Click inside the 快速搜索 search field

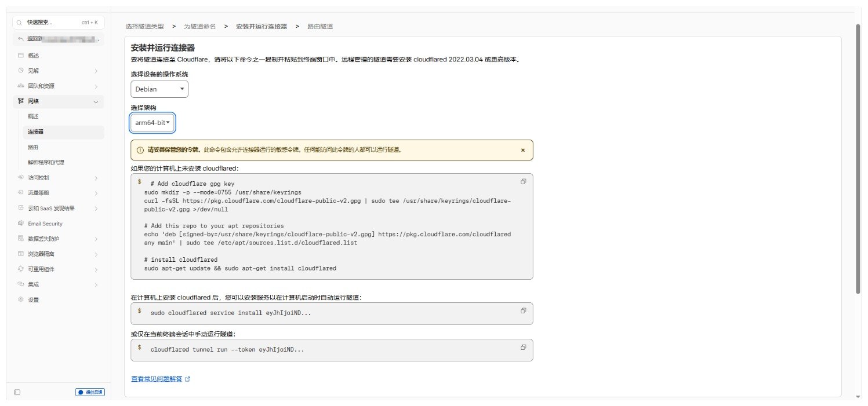click(x=59, y=23)
